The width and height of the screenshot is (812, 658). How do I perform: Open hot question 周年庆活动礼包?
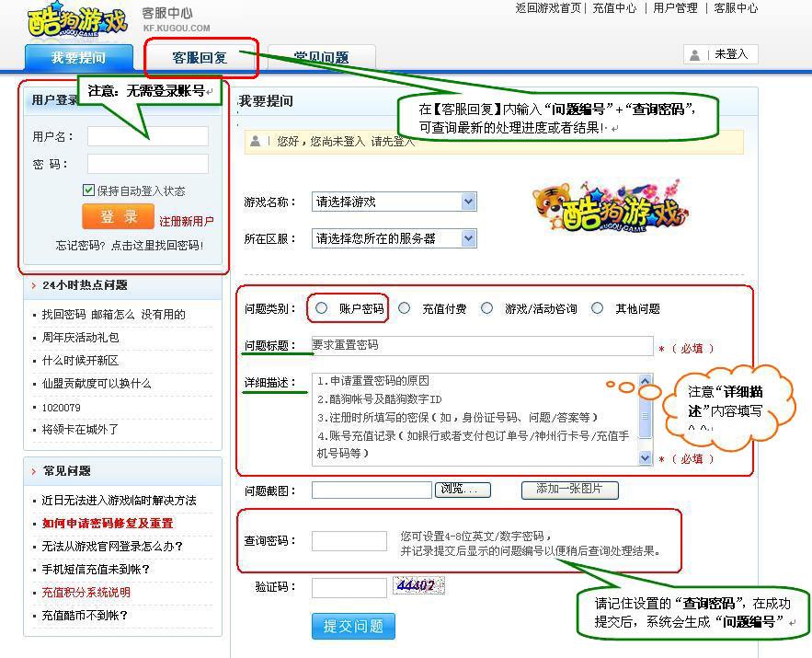[x=80, y=338]
